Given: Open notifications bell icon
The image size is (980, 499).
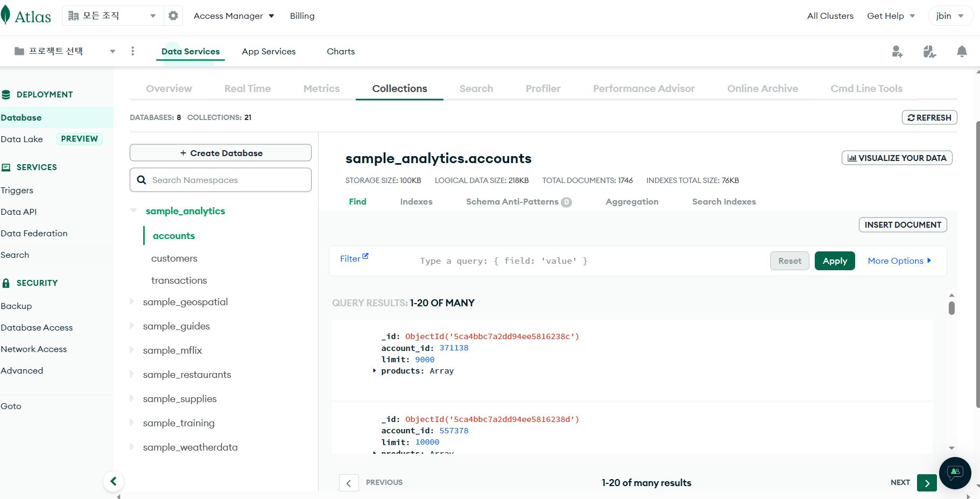Looking at the screenshot, I should (962, 52).
